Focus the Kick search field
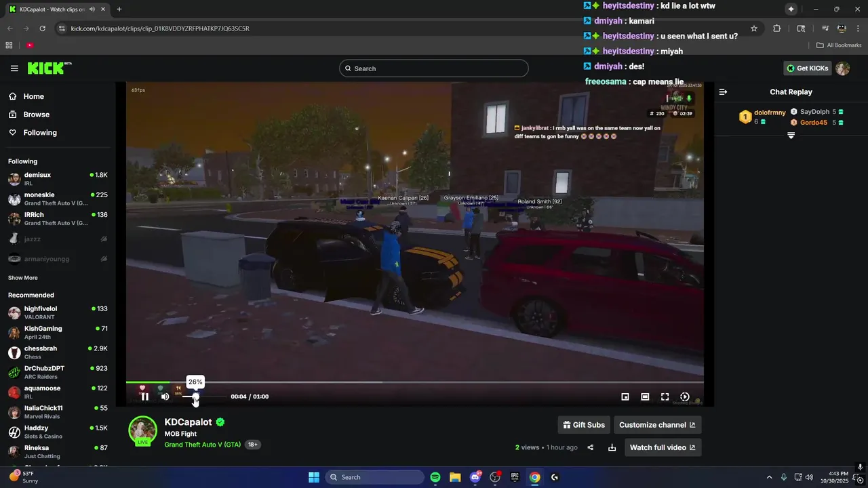 433,68
